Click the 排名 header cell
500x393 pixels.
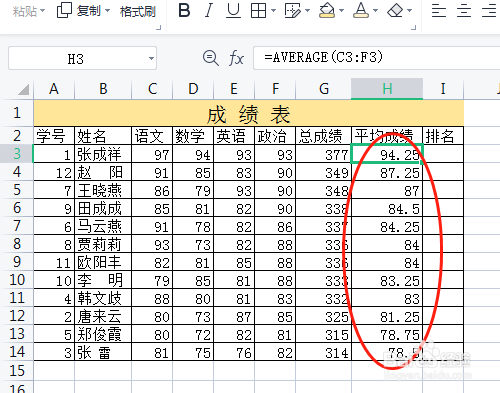pyautogui.click(x=443, y=136)
